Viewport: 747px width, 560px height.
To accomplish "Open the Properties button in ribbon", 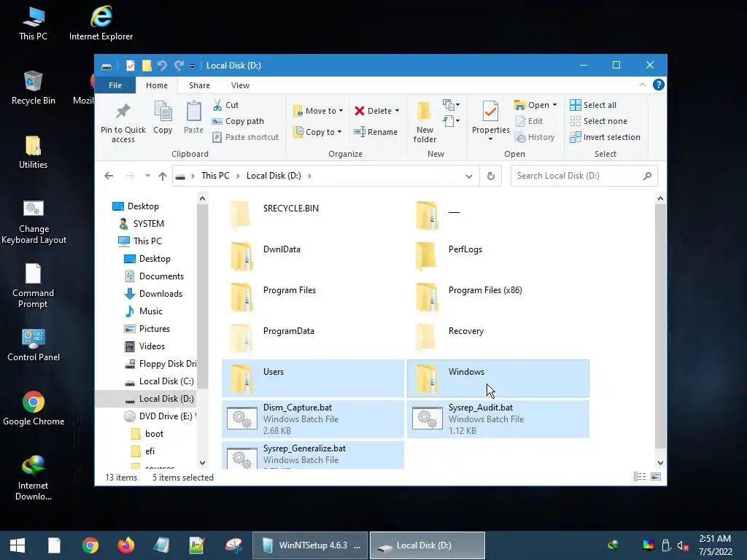I will pos(491,121).
